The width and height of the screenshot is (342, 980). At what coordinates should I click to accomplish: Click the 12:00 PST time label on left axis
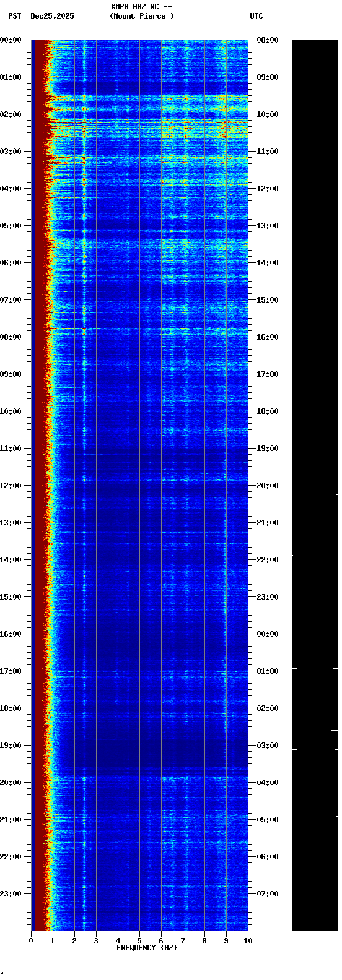click(11, 486)
